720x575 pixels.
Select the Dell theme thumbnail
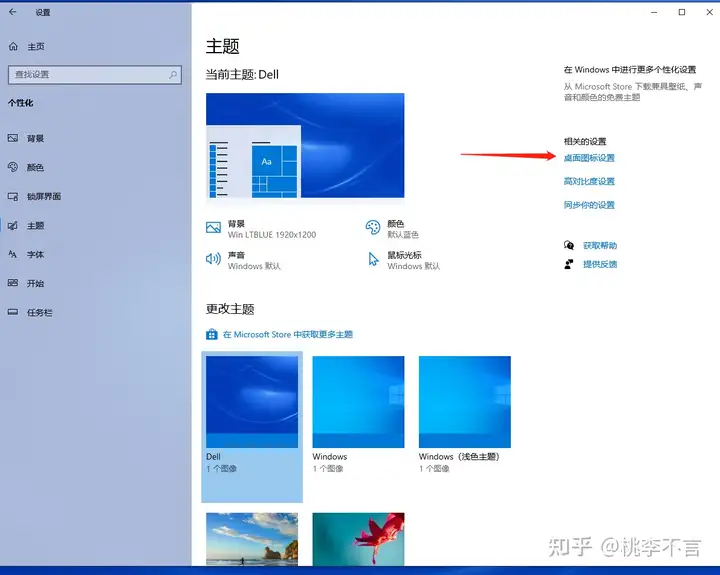(x=252, y=402)
